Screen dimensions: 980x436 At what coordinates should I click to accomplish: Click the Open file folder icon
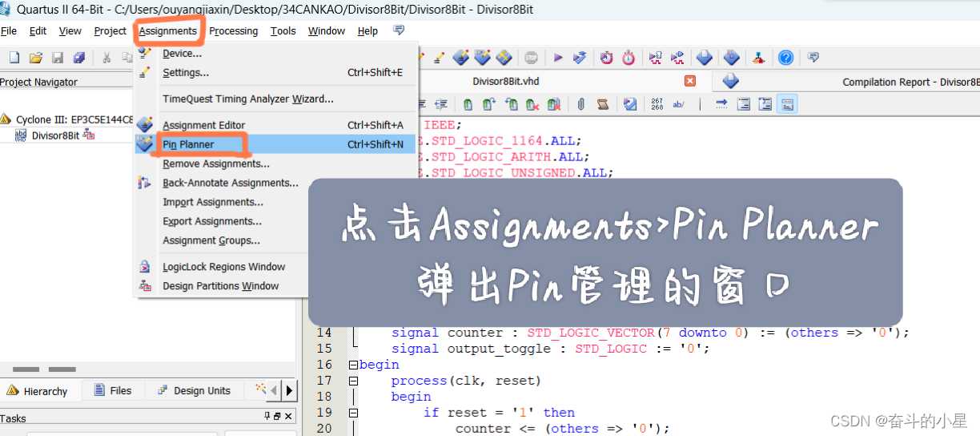point(35,58)
